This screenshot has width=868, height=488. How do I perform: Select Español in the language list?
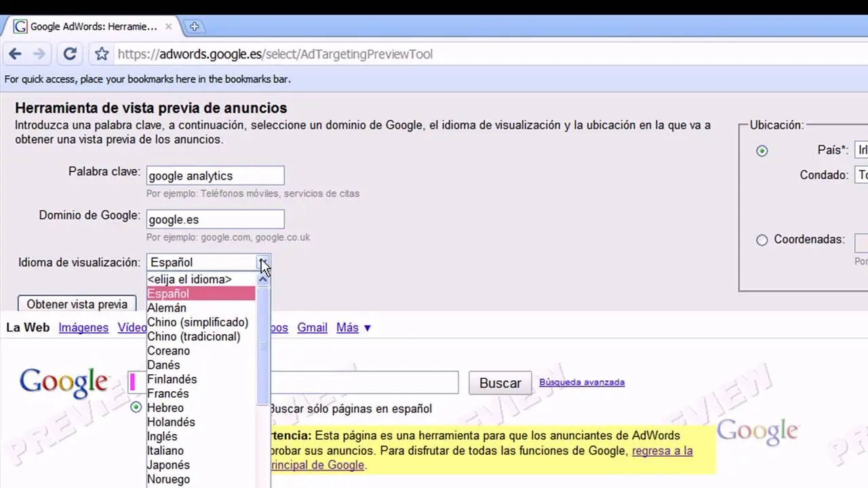pyautogui.click(x=201, y=293)
